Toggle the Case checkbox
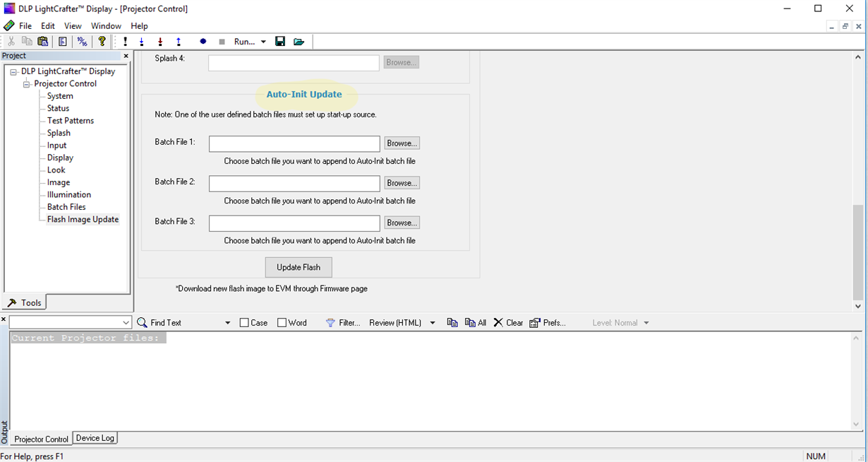The image size is (868, 462). click(x=244, y=323)
